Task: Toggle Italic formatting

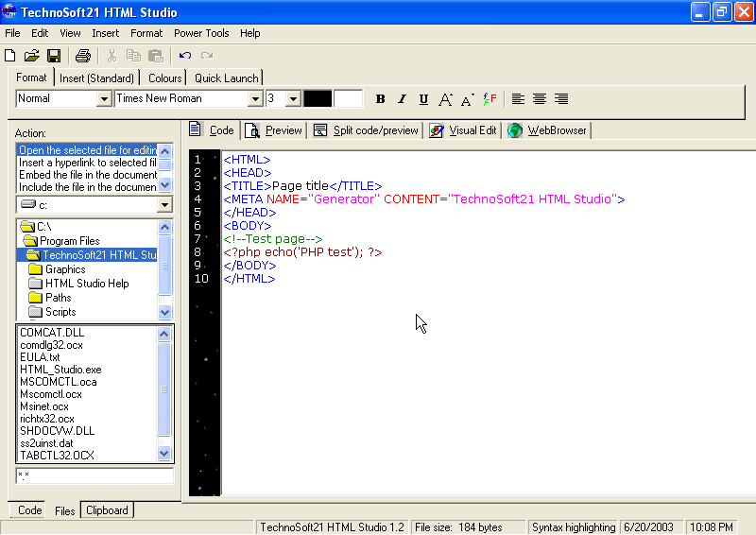Action: (402, 99)
